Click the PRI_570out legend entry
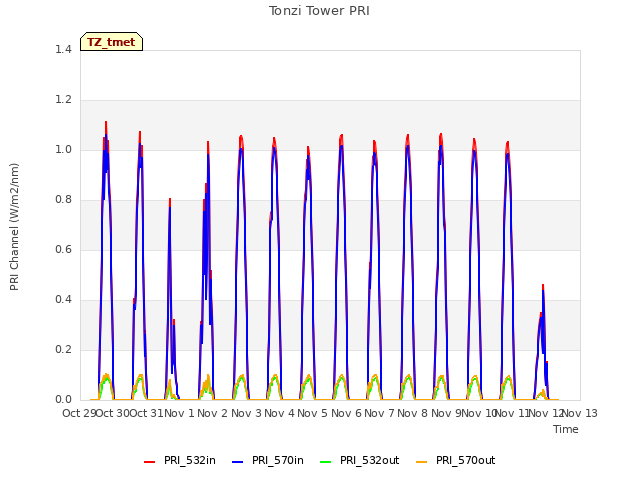The image size is (640, 480). point(456,460)
